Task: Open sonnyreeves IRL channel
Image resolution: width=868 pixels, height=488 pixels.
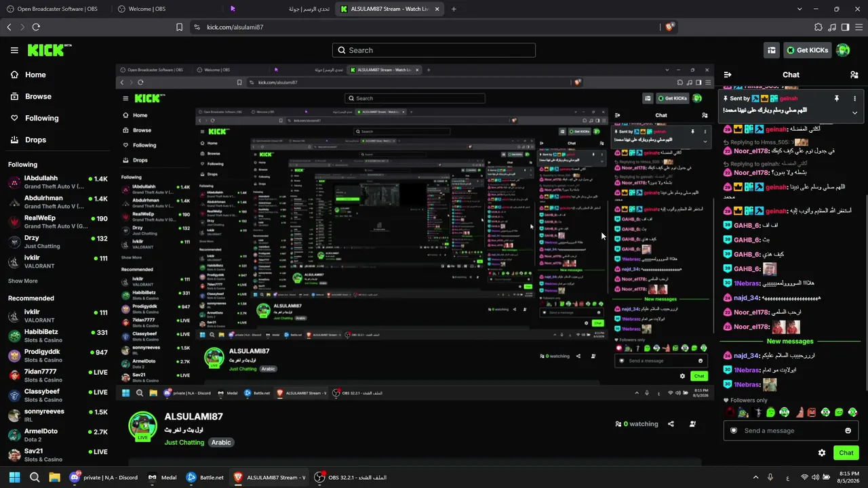Action: (x=58, y=415)
